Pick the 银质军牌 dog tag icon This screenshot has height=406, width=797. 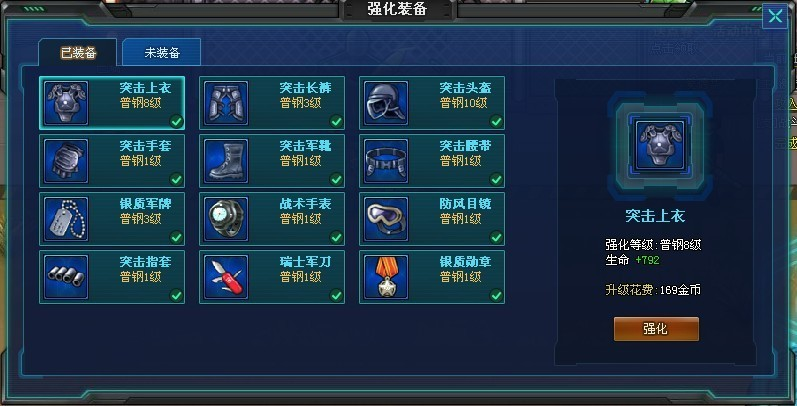pos(66,219)
